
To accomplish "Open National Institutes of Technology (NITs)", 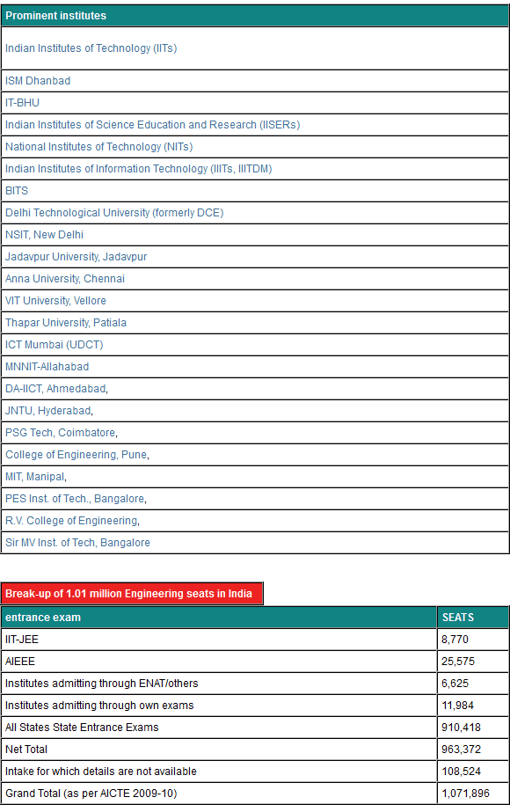I will (x=98, y=147).
